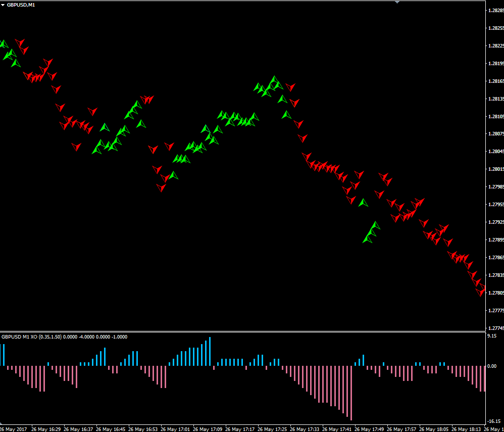
Task: Click the 9.15 indicator scale value
Action: [x=492, y=336]
